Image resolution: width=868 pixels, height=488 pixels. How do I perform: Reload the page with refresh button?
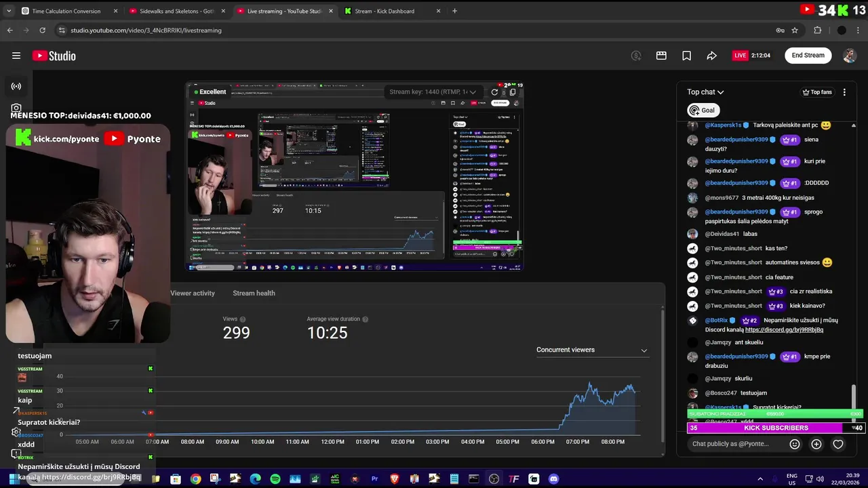click(42, 30)
